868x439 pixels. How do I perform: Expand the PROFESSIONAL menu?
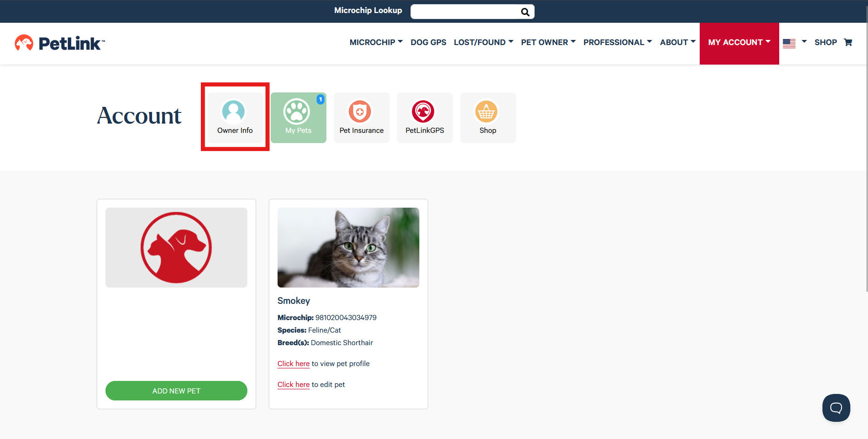(617, 42)
